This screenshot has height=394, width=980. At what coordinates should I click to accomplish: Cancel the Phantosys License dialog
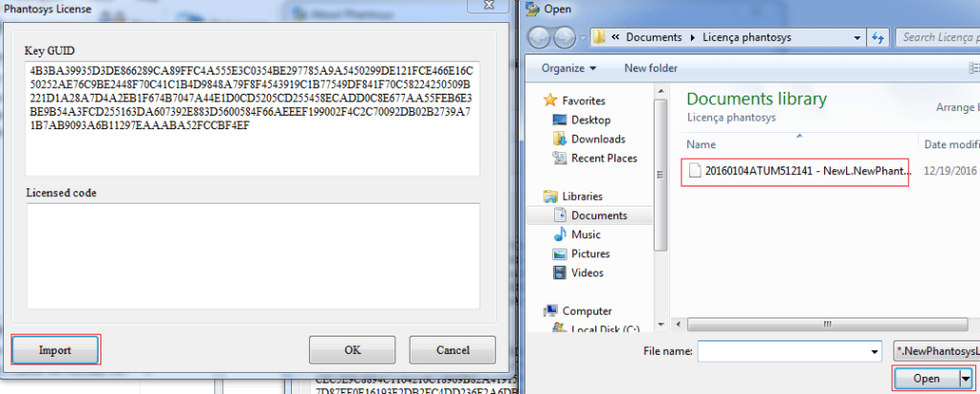click(x=453, y=350)
